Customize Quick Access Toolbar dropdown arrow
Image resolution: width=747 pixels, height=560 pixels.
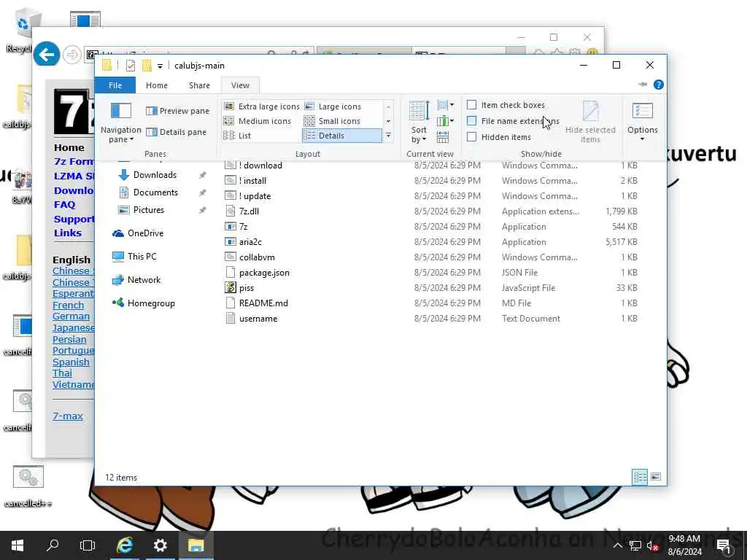[160, 66]
